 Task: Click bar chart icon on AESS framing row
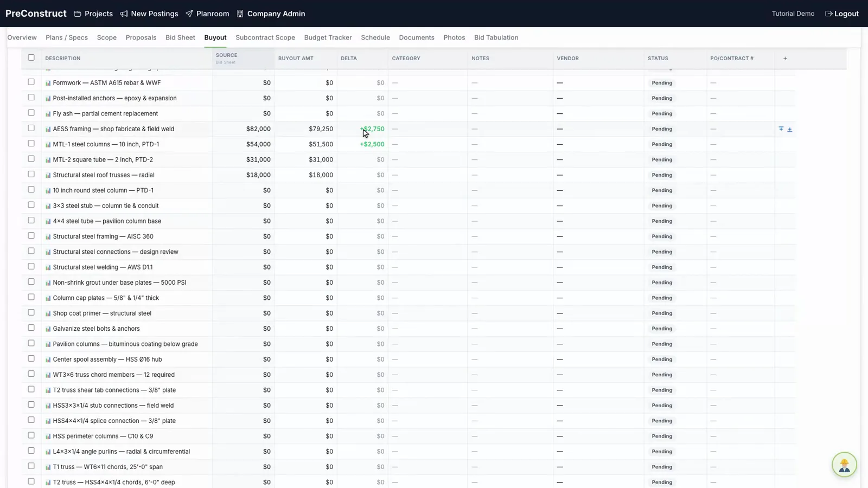pos(48,129)
